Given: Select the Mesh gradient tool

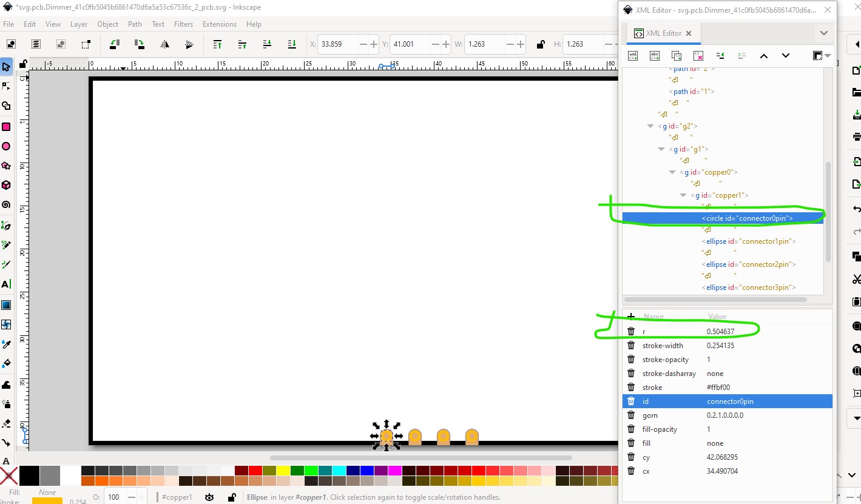Looking at the screenshot, I should [x=6, y=324].
